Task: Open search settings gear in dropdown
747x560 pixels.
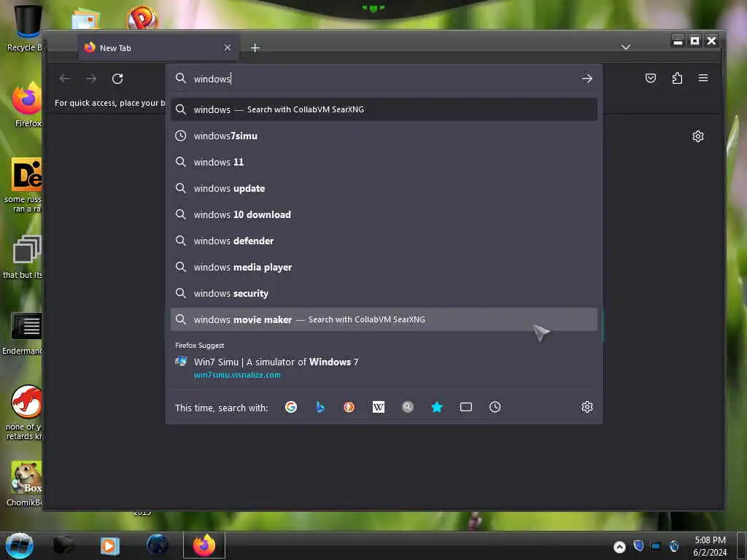Action: tap(587, 407)
